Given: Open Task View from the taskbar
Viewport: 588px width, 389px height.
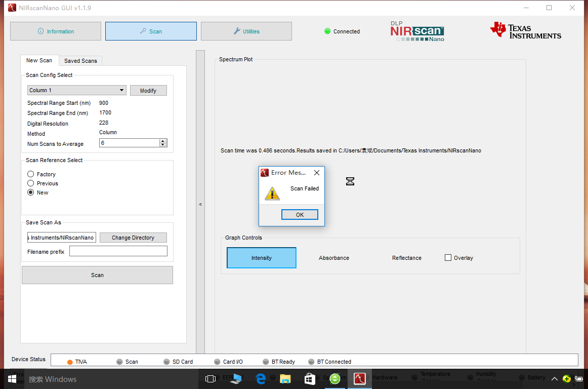Looking at the screenshot, I should [x=211, y=379].
